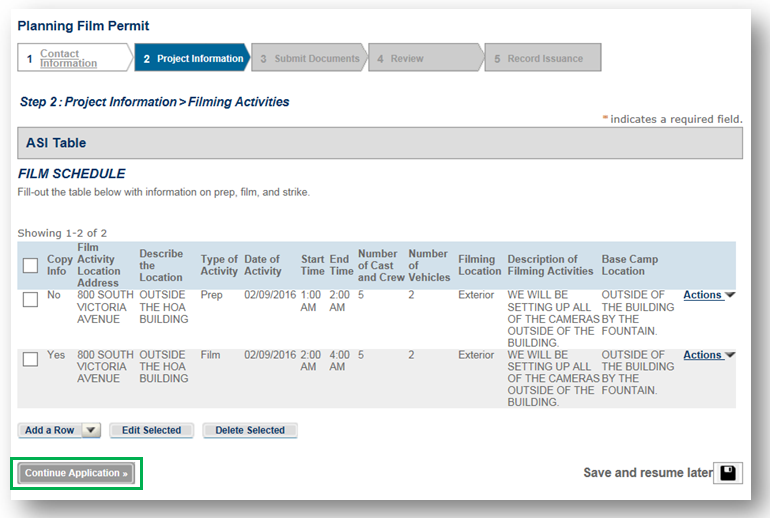Toggle the select-all checkbox in table header
This screenshot has width=770, height=518.
[30, 265]
